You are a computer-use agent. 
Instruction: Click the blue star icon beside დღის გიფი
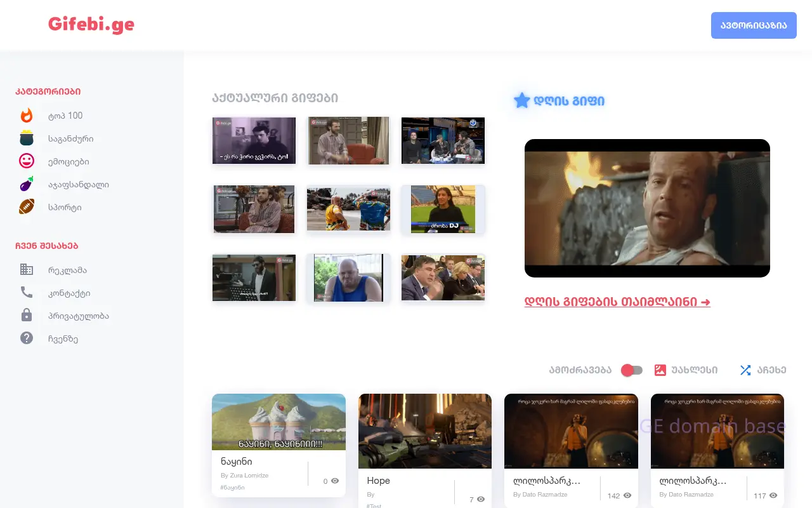pyautogui.click(x=521, y=100)
